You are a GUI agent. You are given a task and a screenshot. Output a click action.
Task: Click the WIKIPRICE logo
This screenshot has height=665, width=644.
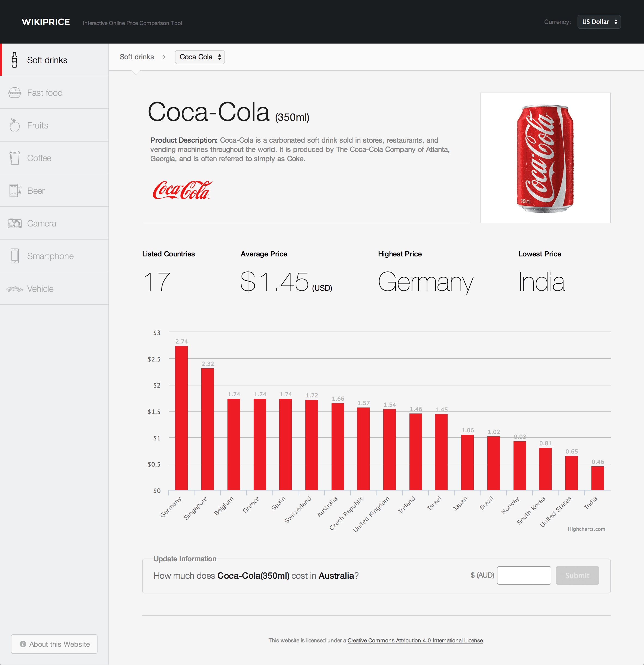(46, 22)
